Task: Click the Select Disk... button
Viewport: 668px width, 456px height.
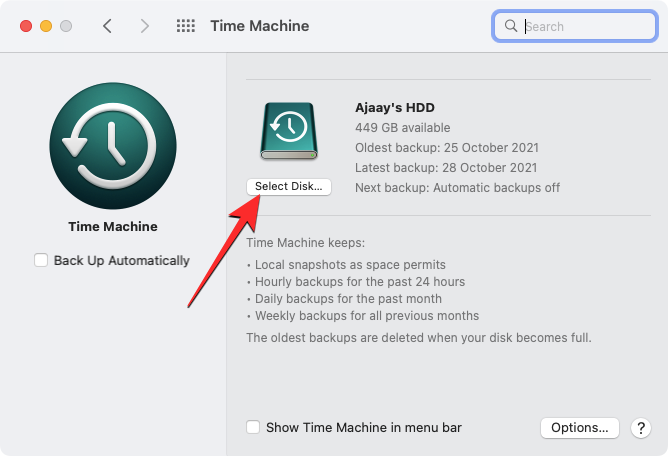Action: click(288, 187)
